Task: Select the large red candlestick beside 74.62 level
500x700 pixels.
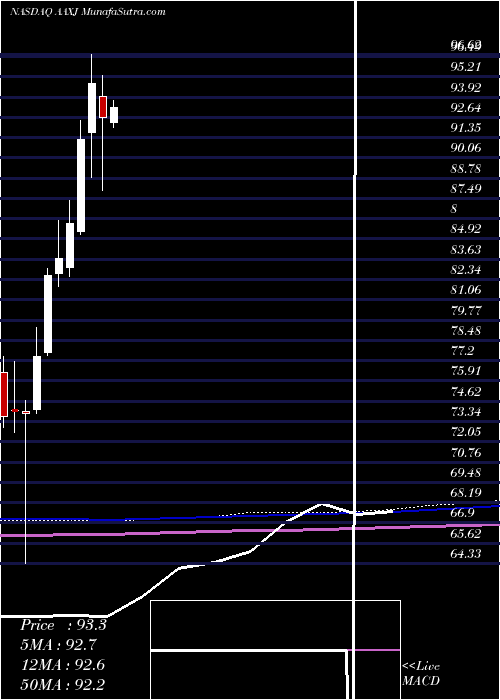Action: [x=4, y=394]
